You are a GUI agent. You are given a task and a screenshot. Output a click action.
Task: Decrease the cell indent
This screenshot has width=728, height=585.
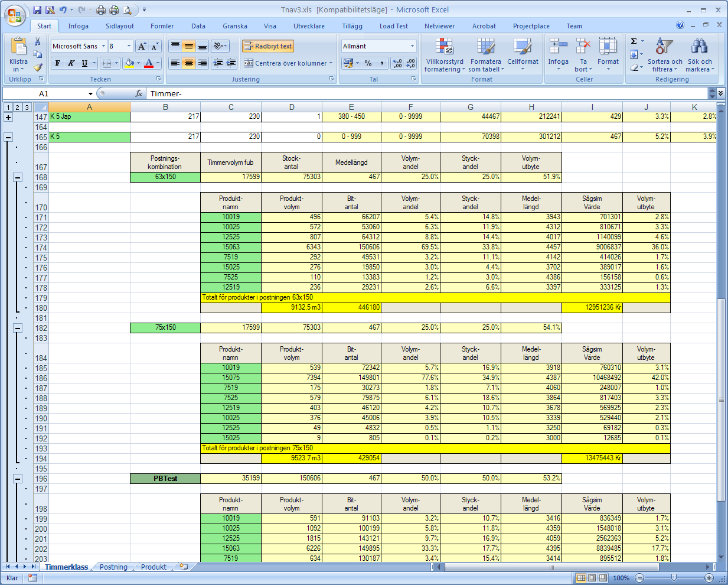[218, 63]
